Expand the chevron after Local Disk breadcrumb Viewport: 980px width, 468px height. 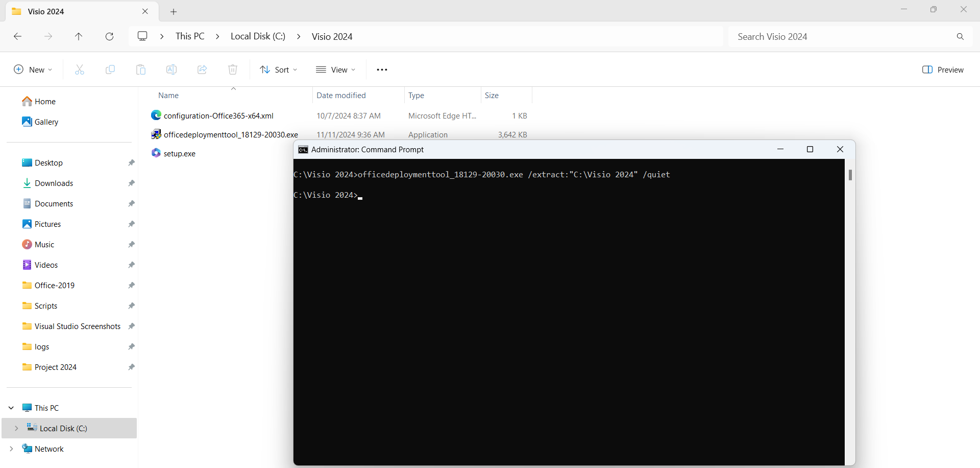(x=299, y=36)
